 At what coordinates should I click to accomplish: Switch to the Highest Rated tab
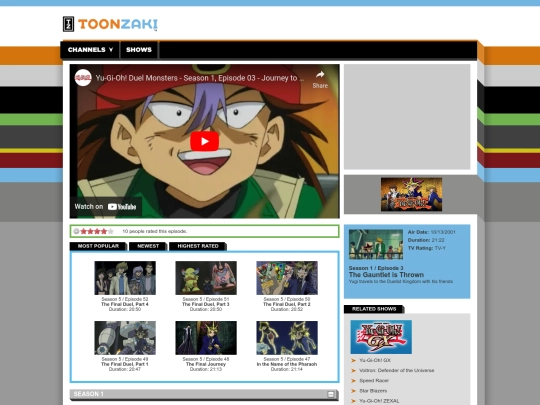point(198,246)
